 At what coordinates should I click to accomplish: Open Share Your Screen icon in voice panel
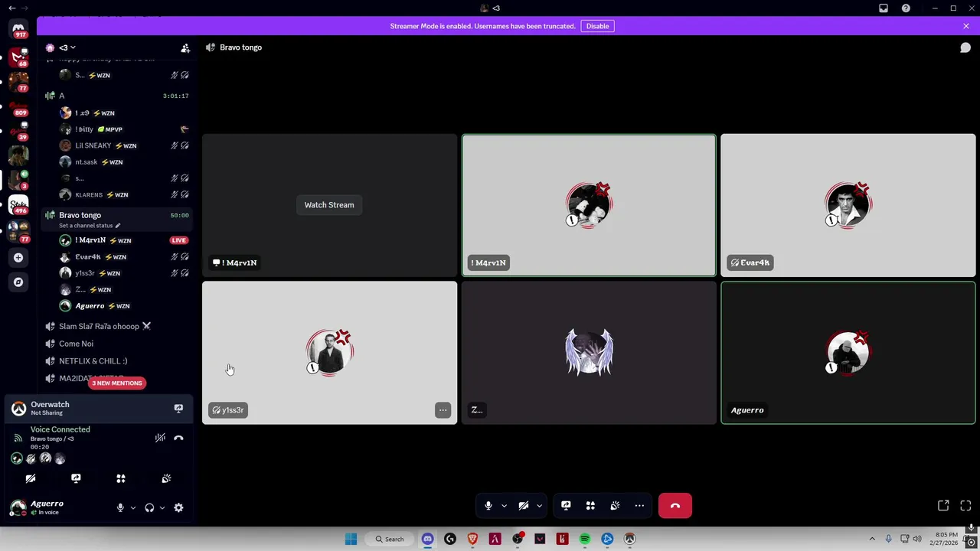pyautogui.click(x=76, y=478)
